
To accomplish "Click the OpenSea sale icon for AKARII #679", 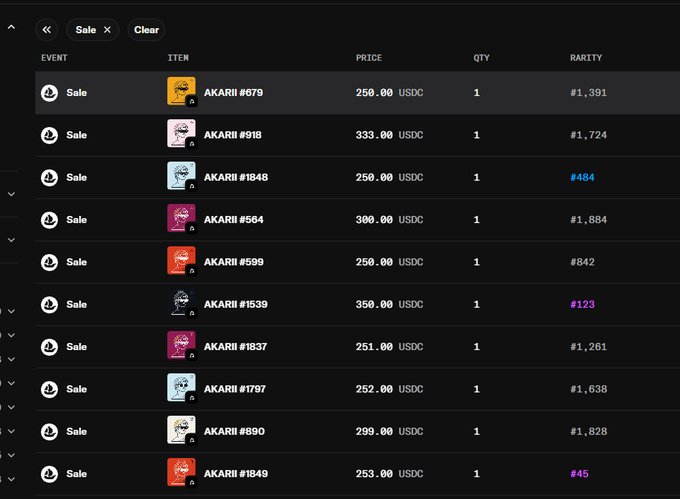I will click(49, 93).
